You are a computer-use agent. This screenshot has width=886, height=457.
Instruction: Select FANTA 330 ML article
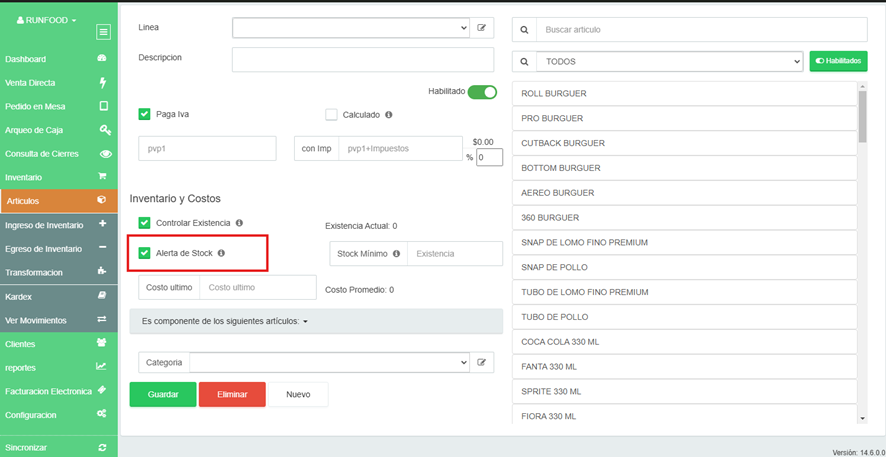pos(685,367)
